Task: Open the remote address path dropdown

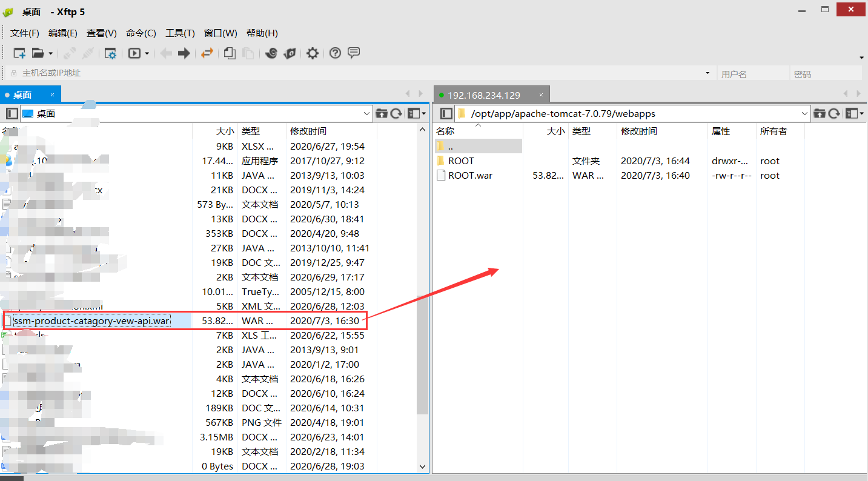Action: click(x=804, y=113)
